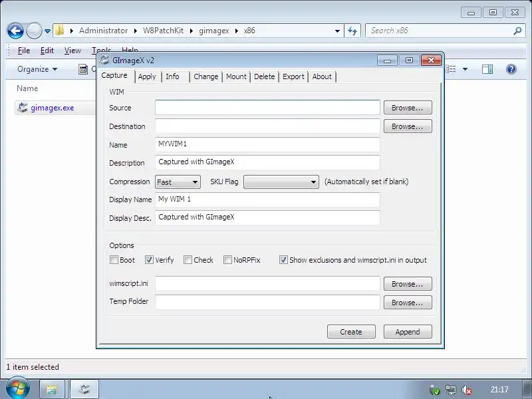Click the search magnifier icon
The width and height of the screenshot is (532, 399).
tap(517, 31)
